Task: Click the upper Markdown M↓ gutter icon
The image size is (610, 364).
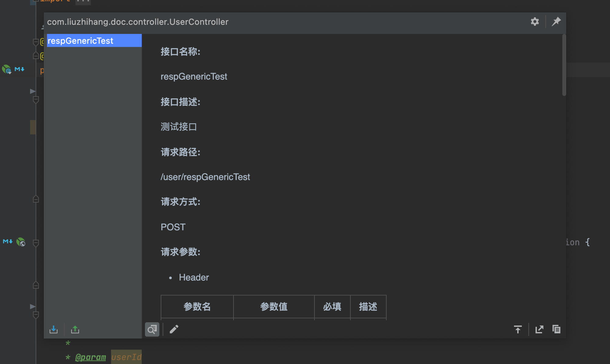Action: [20, 69]
